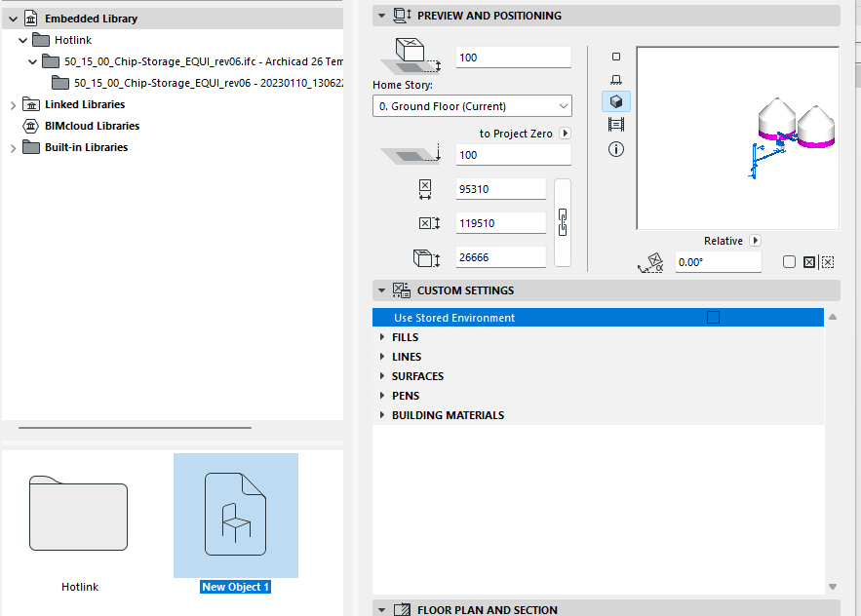Select the 3D view preview icon

[616, 101]
